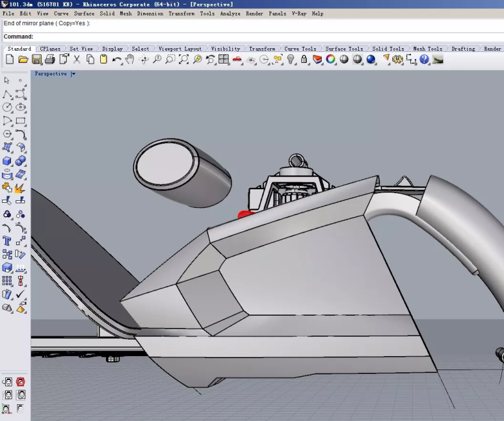
Task: Switch to the Surface Tools tab
Action: (x=343, y=49)
